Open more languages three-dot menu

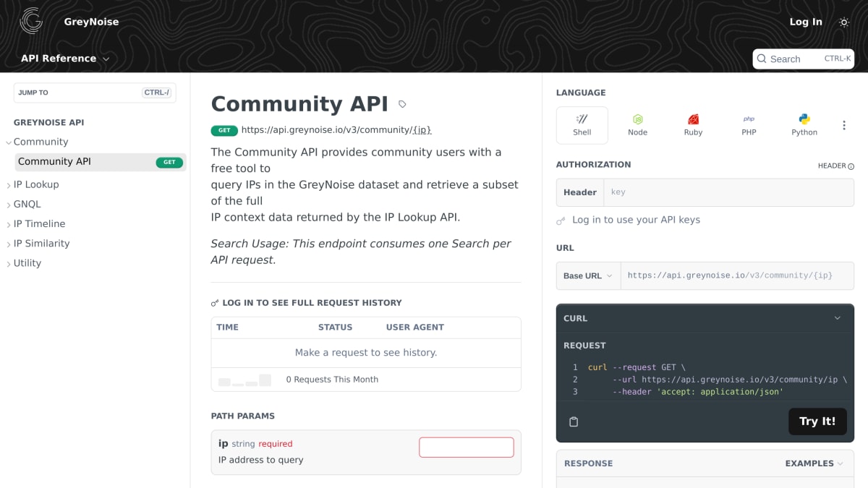pyautogui.click(x=843, y=125)
